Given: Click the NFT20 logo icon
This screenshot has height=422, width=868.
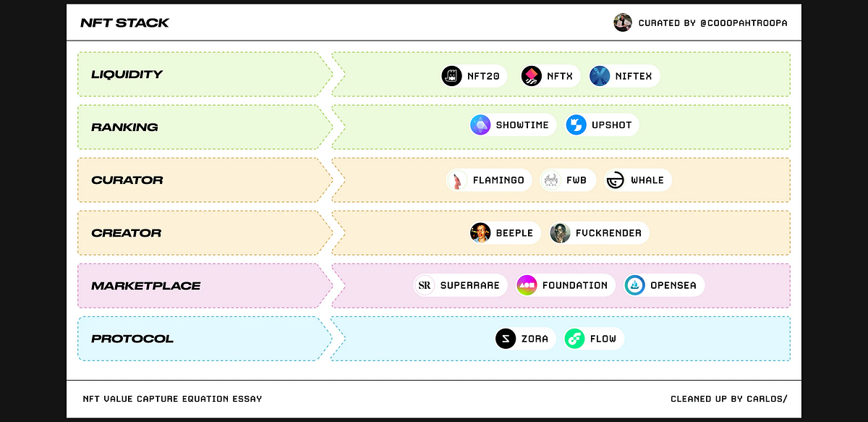Looking at the screenshot, I should [x=451, y=75].
